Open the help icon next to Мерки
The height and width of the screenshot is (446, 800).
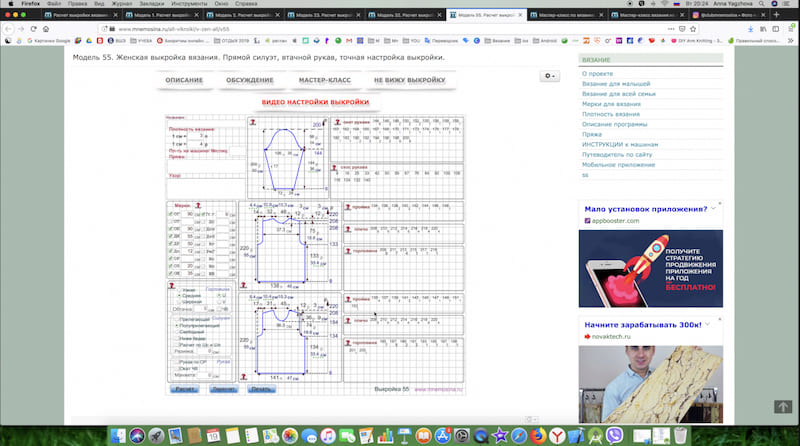coord(198,206)
